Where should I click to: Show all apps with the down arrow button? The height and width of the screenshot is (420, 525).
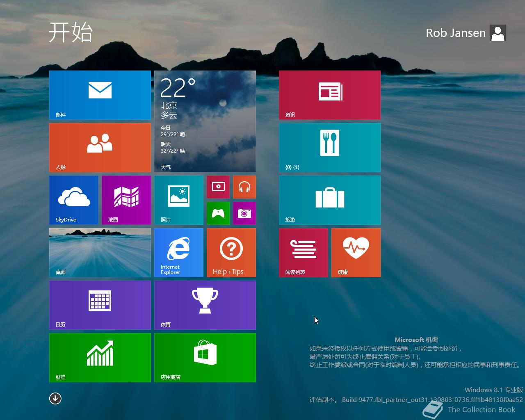coord(55,398)
